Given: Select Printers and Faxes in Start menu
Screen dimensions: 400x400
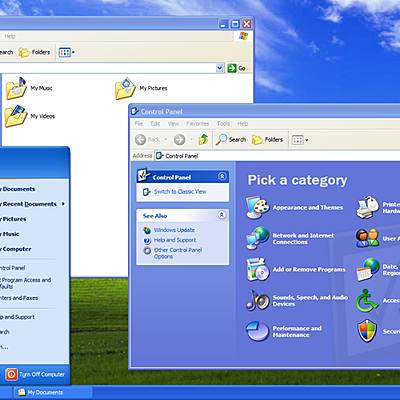Looking at the screenshot, I should coord(19,298).
